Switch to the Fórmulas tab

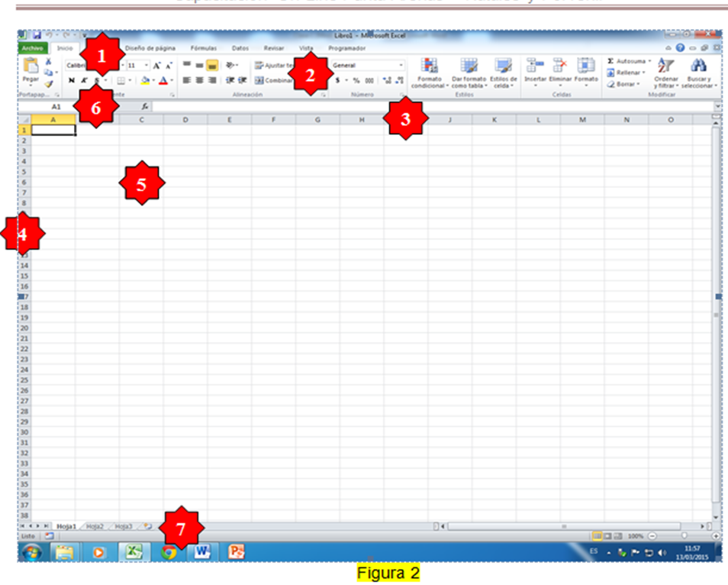[x=203, y=48]
